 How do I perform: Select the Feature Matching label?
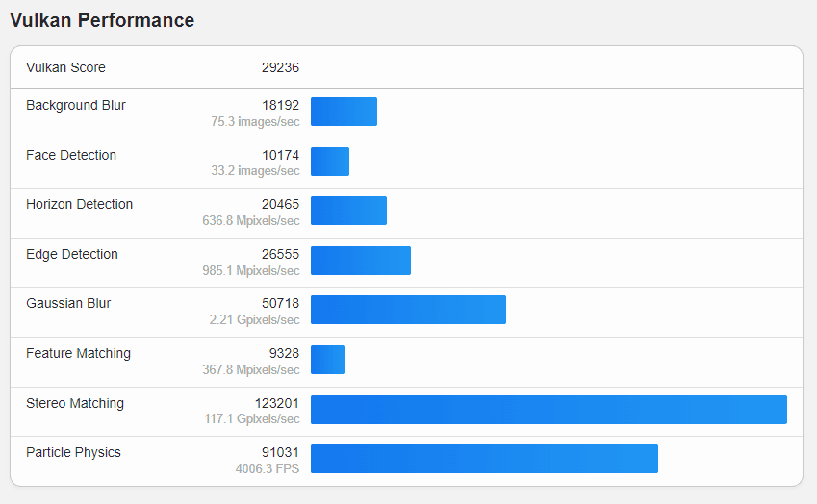79,353
